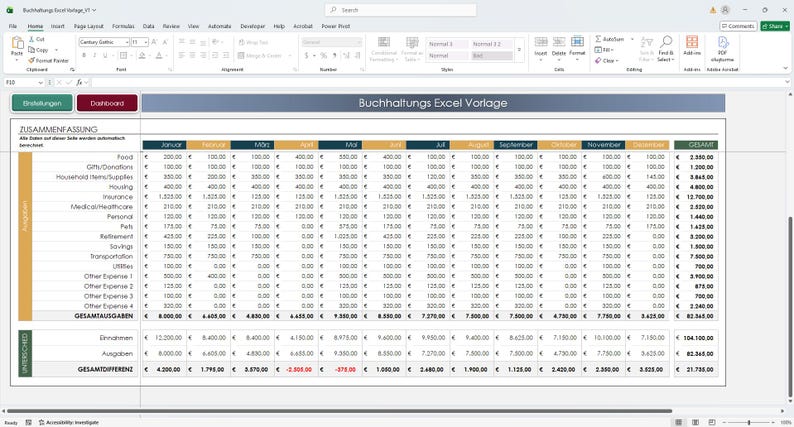Decrease font size with the smaller A icon
794x427 pixels.
coord(166,42)
